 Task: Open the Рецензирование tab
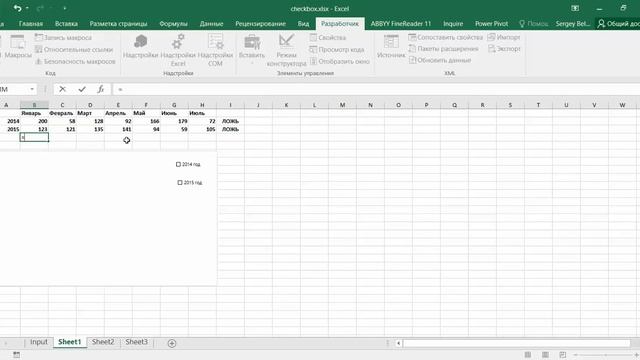click(260, 24)
